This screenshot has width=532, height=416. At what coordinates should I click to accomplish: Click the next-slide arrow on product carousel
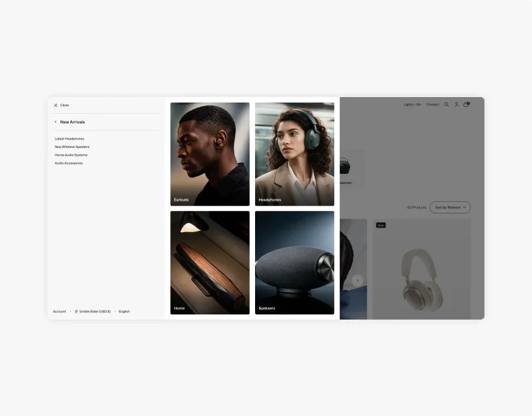[x=357, y=280]
